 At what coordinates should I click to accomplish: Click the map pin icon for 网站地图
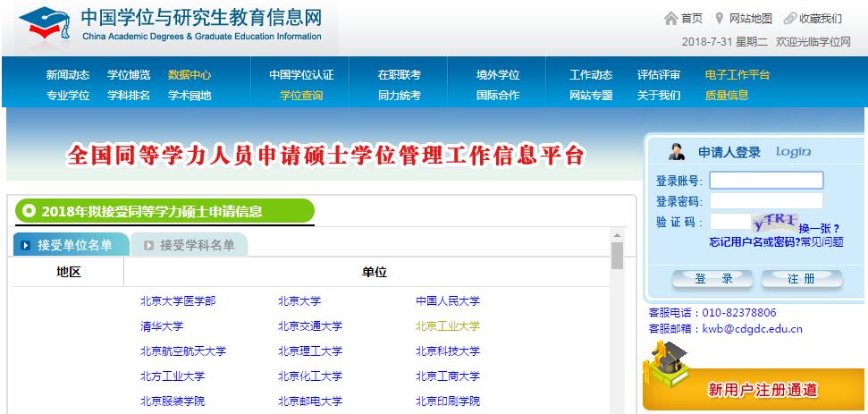[x=719, y=19]
